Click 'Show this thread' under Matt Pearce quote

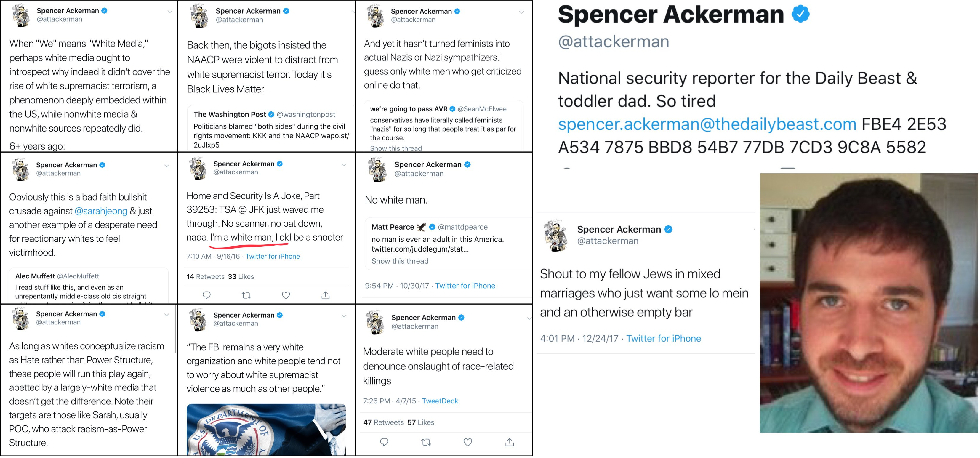pos(399,261)
